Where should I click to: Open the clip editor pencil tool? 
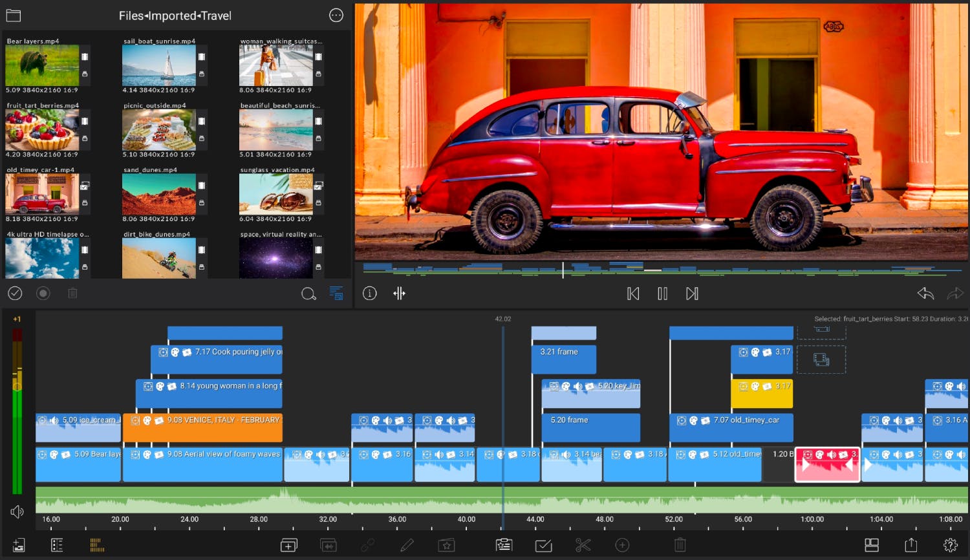tap(407, 545)
